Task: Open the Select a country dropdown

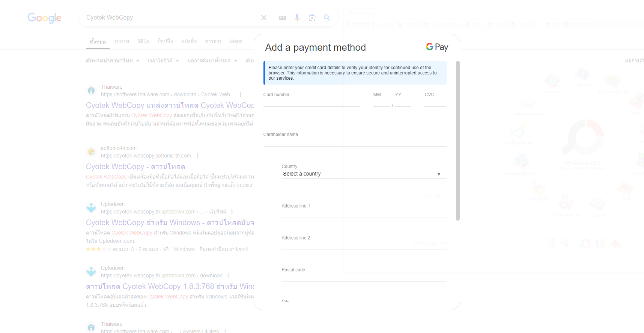Action: (x=364, y=174)
